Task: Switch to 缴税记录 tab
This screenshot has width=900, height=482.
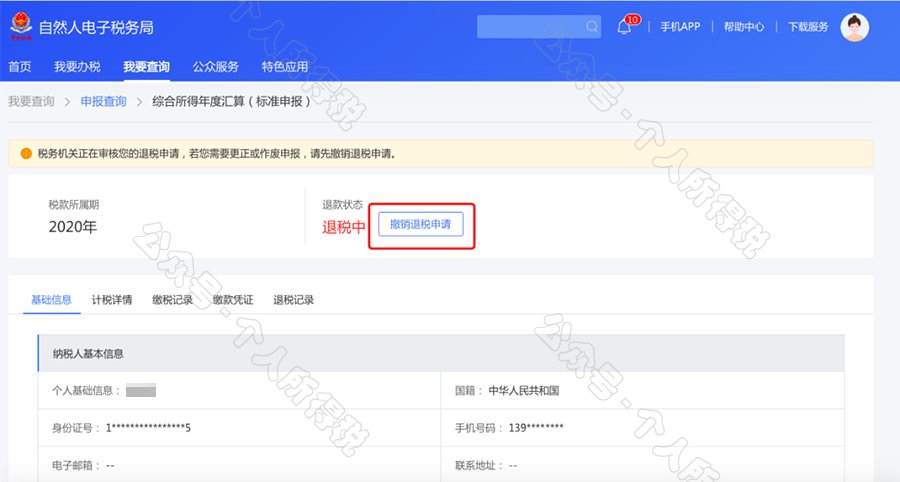Action: click(172, 300)
